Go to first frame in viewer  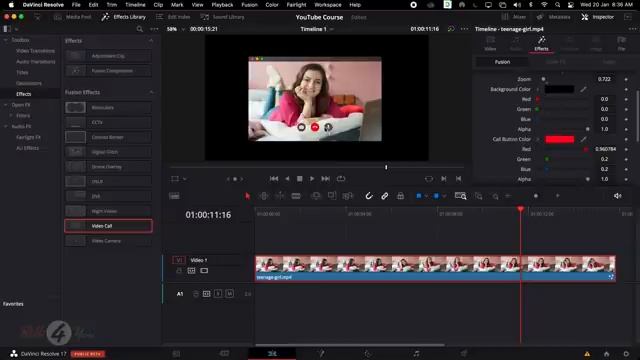tap(274, 179)
